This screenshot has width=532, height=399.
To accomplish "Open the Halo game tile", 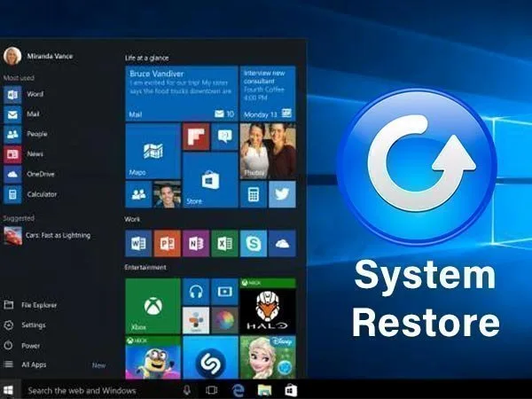I will pos(268,306).
